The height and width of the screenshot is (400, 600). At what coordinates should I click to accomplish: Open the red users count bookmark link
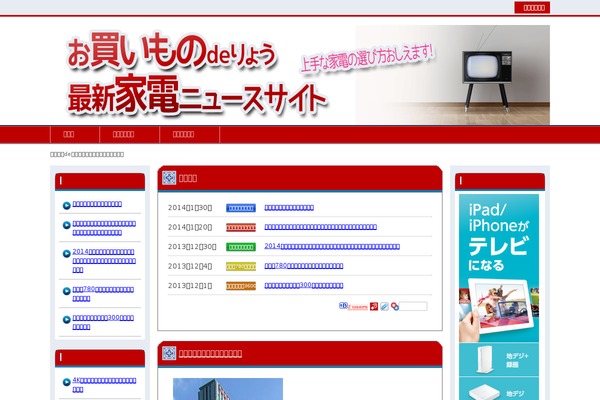358,307
